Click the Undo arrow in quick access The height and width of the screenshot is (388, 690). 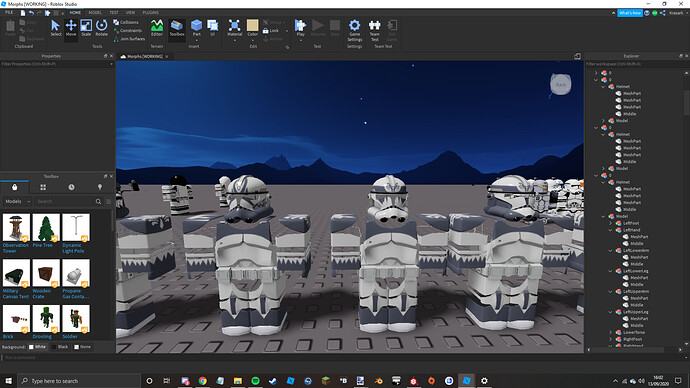[x=31, y=13]
